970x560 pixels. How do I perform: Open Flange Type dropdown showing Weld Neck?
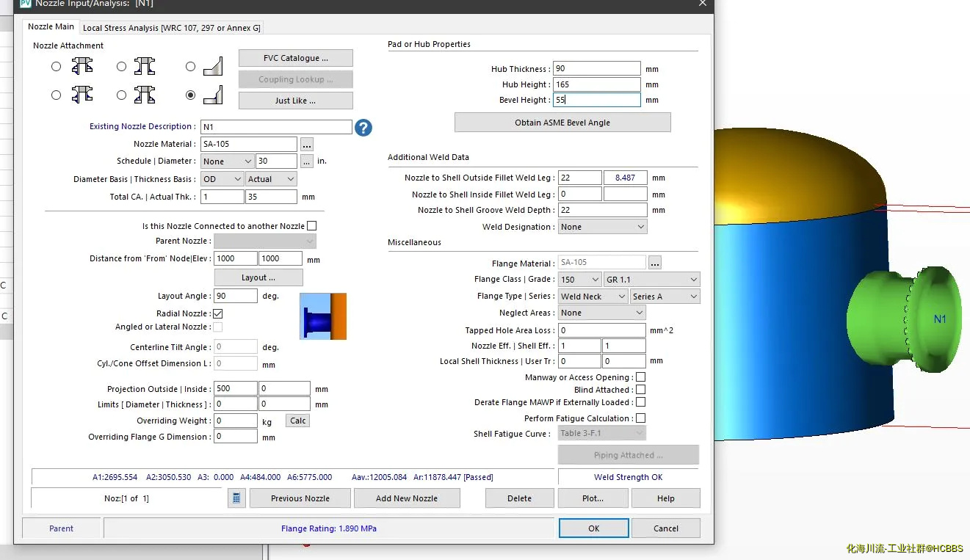(593, 297)
